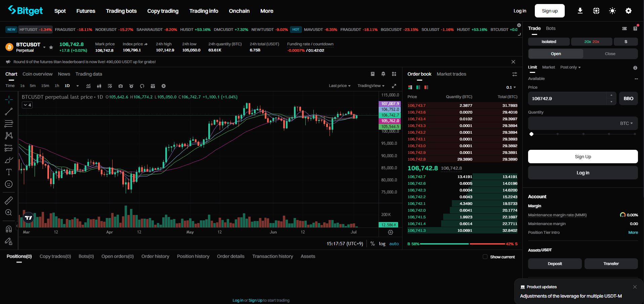Open the More link for Position Tier
Screen dimensions: 644x304
pyautogui.click(x=633, y=232)
